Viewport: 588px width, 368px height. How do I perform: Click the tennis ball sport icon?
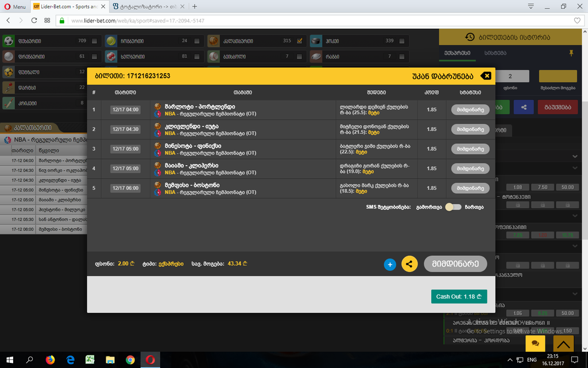point(111,41)
